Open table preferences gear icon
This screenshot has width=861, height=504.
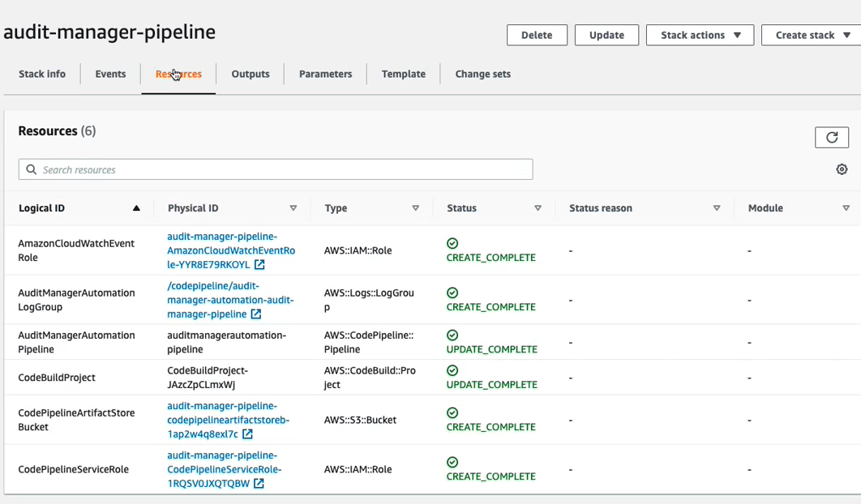[x=842, y=169]
